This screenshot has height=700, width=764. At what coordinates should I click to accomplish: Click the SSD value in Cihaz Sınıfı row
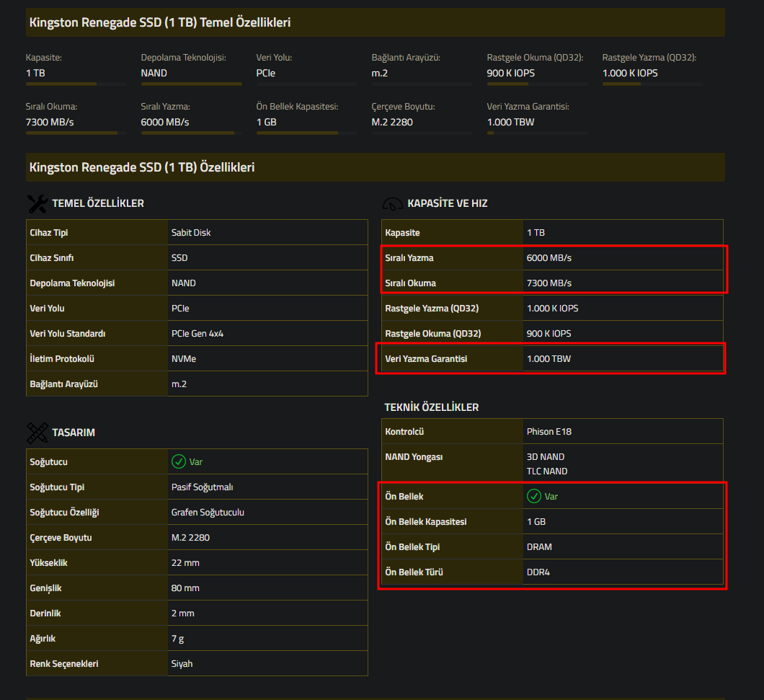(179, 258)
